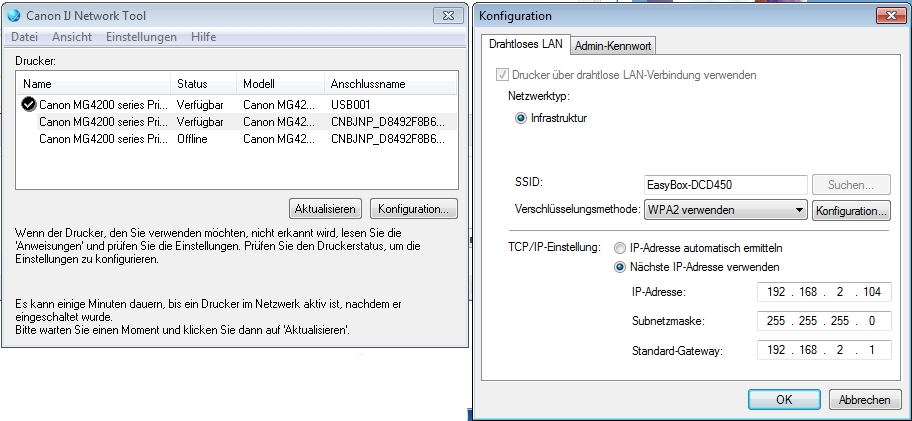Close the Canon IJ Network Tool window
This screenshot has height=421, width=912.
448,16
